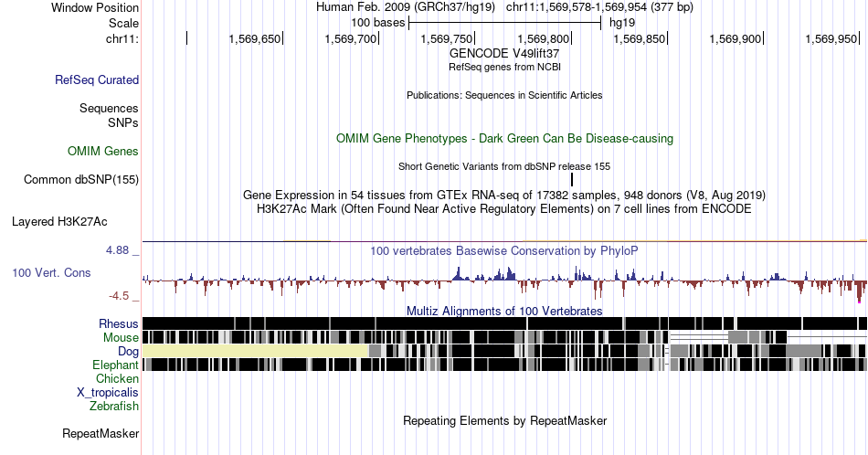Click Repeating Elements by RepeatMasker title
Viewport: 868px width, 455px height.
point(504,420)
